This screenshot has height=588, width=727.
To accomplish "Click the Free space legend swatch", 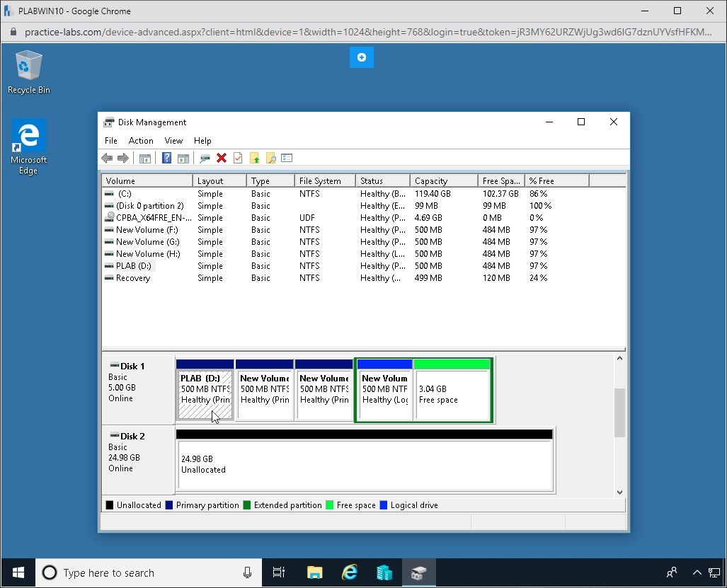I will pyautogui.click(x=330, y=505).
